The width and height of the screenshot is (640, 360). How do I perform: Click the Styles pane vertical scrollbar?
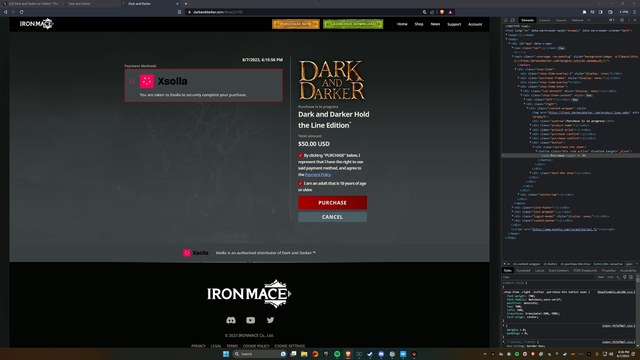pyautogui.click(x=638, y=310)
